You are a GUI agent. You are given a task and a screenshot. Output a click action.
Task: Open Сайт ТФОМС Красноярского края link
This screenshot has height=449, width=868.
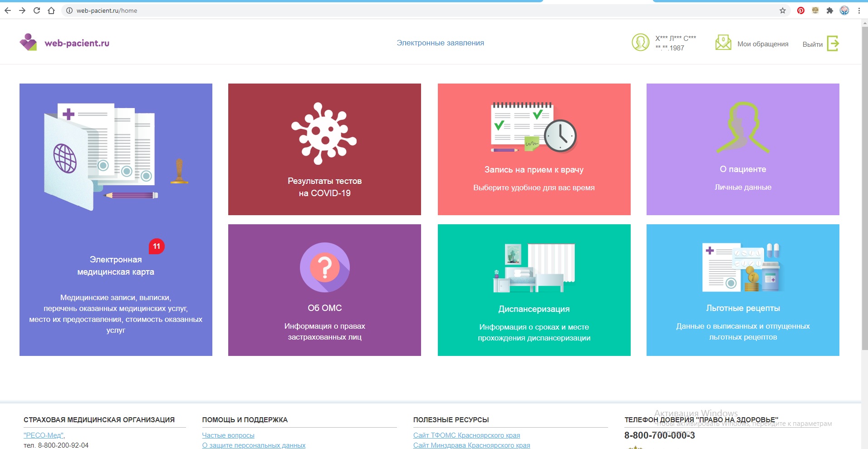pyautogui.click(x=466, y=435)
